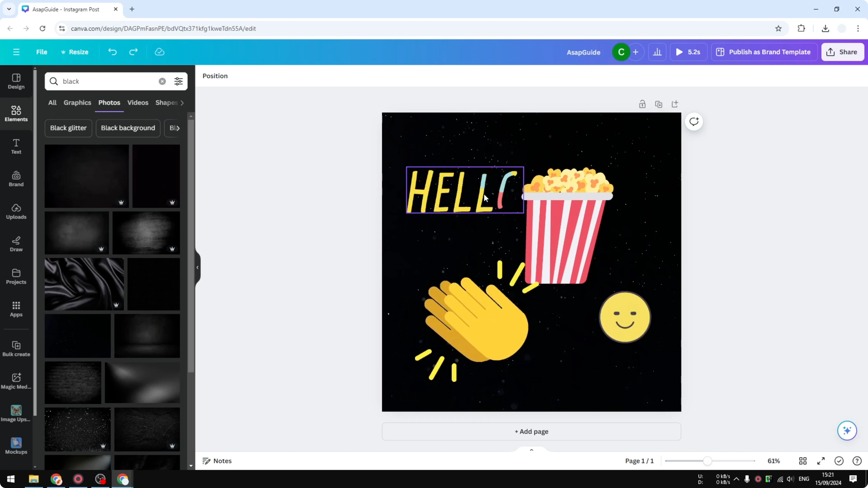Select the black silk fabric photo
Image resolution: width=868 pixels, height=488 pixels.
[84, 284]
